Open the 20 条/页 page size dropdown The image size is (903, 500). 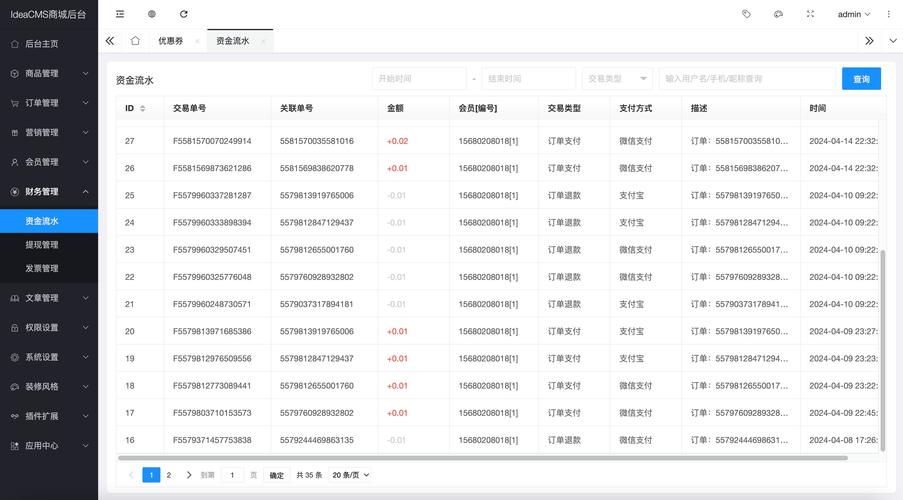point(350,475)
